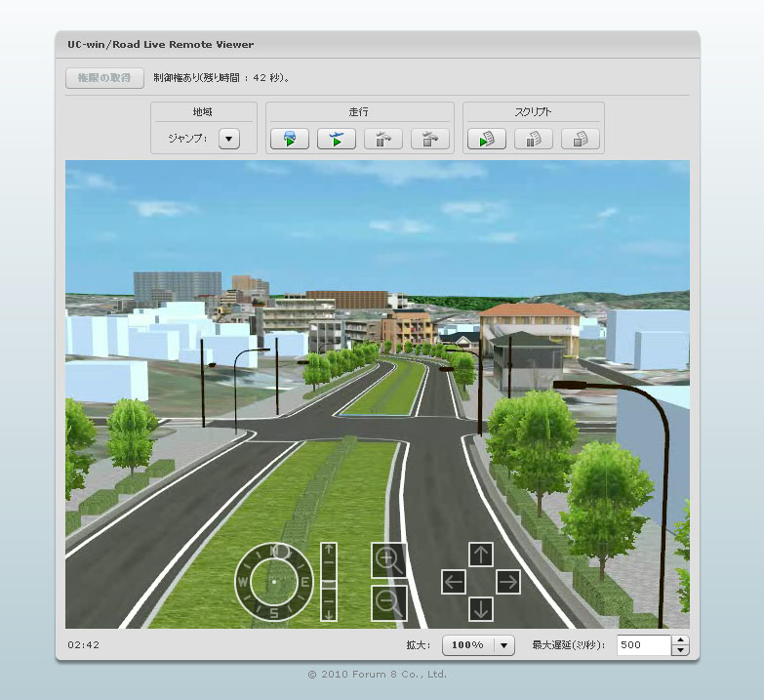Click W on the compass ring
Viewport: 764px width, 700px height.
click(x=243, y=582)
